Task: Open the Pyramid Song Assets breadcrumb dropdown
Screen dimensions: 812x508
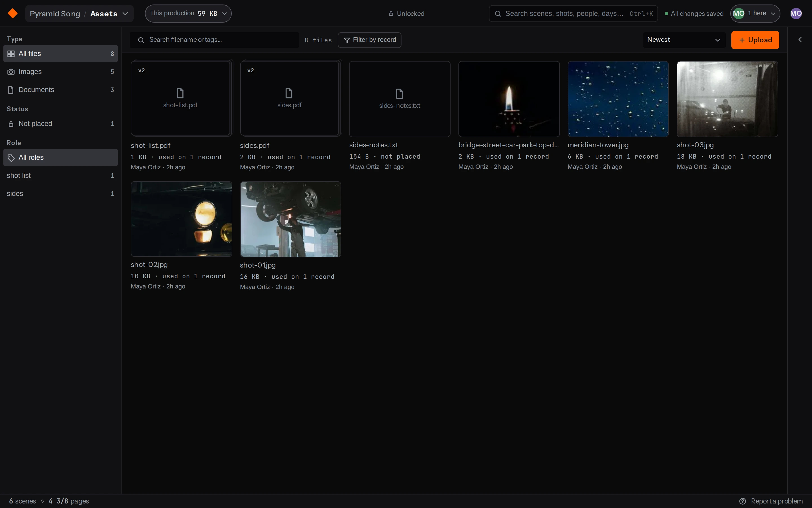Action: click(80, 14)
